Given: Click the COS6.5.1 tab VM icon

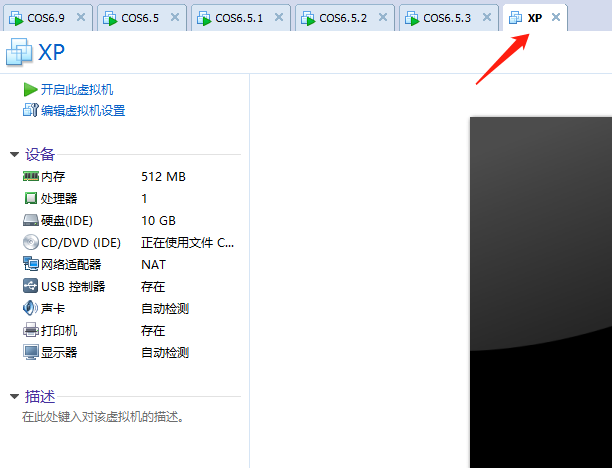Looking at the screenshot, I should [x=204, y=18].
